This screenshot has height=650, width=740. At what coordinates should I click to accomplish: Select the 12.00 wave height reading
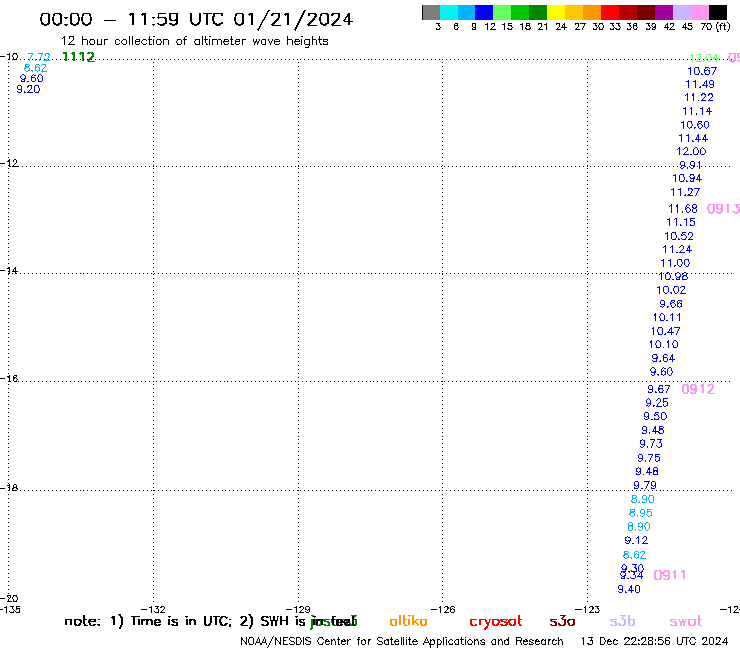(691, 152)
